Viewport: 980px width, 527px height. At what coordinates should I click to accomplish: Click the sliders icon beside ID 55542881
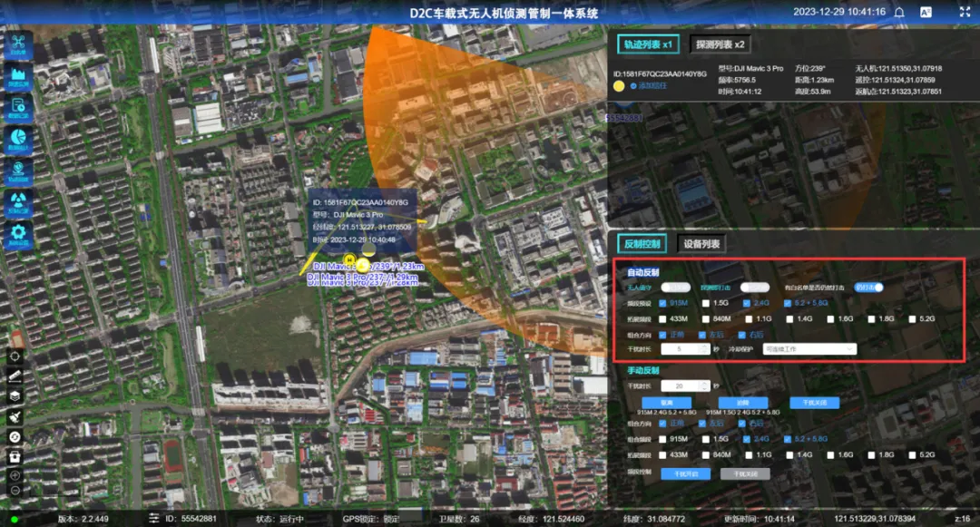point(153,518)
